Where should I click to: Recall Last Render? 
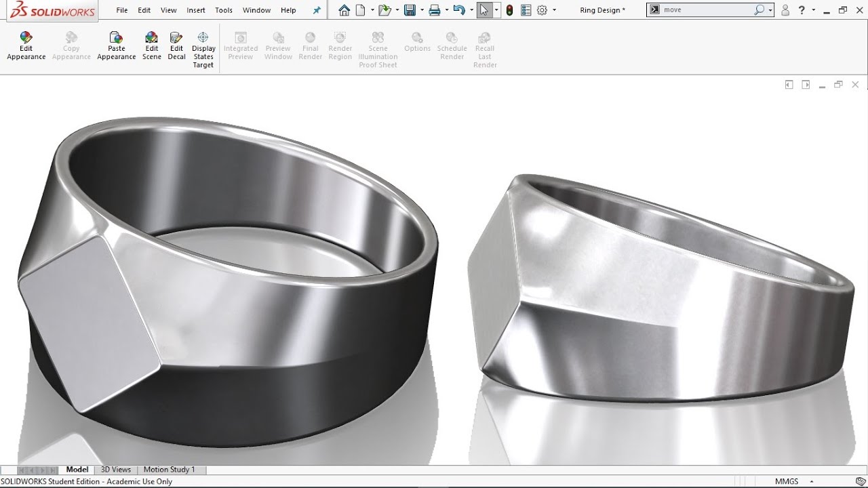pyautogui.click(x=485, y=50)
